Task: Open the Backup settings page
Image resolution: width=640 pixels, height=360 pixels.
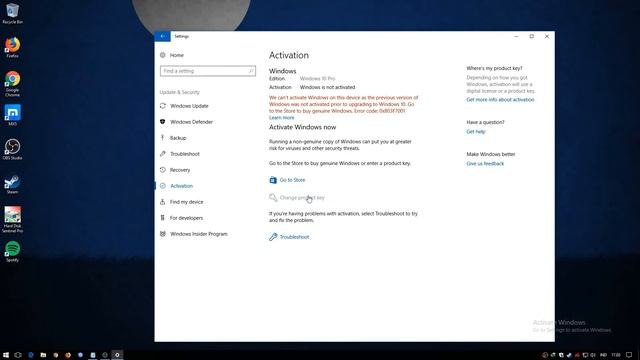Action: pyautogui.click(x=178, y=138)
